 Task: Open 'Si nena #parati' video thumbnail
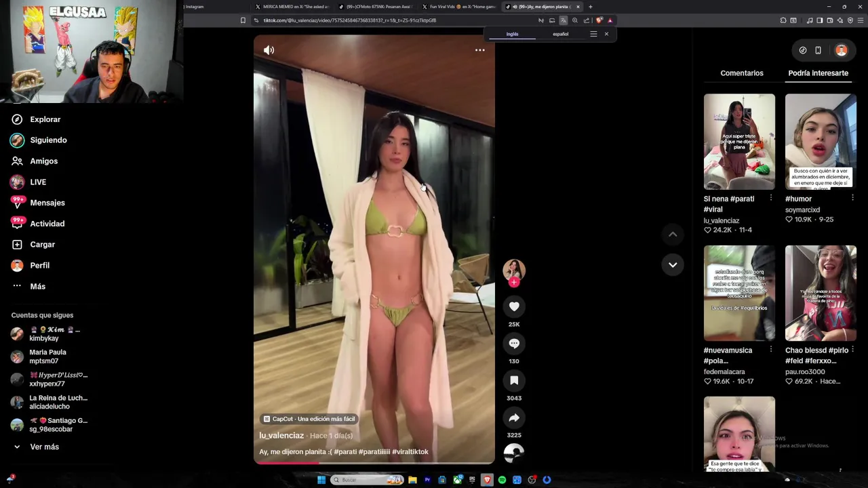(x=739, y=142)
